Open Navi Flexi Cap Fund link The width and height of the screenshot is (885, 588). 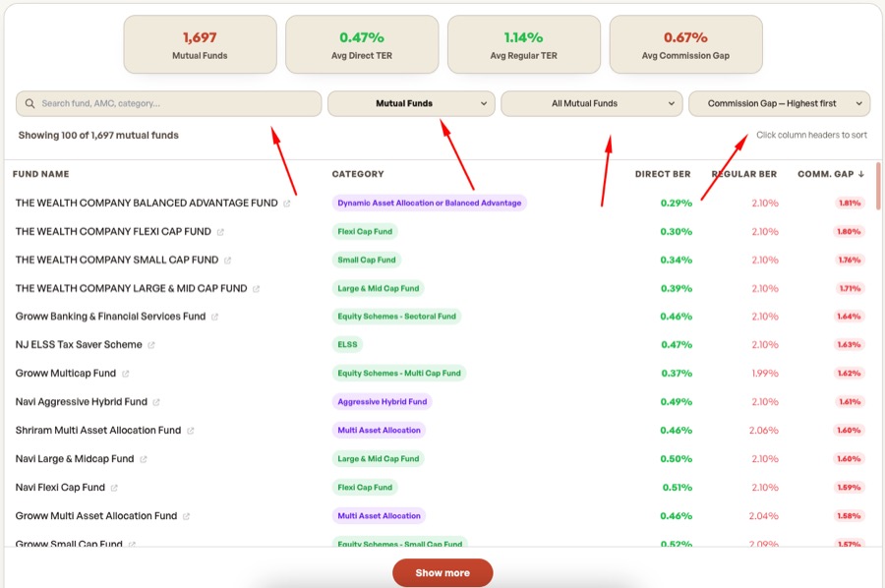coord(60,488)
